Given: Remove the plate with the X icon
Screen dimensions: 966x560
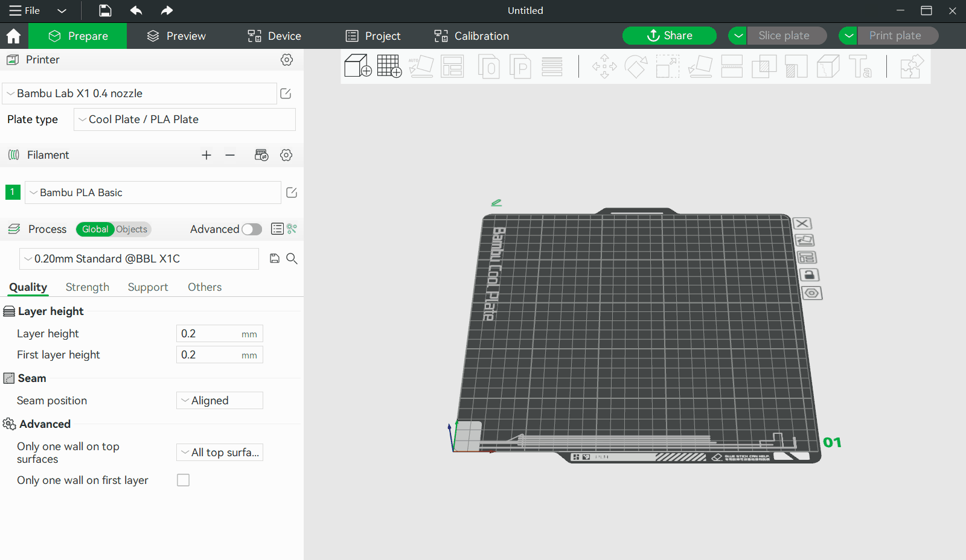Looking at the screenshot, I should [x=802, y=223].
